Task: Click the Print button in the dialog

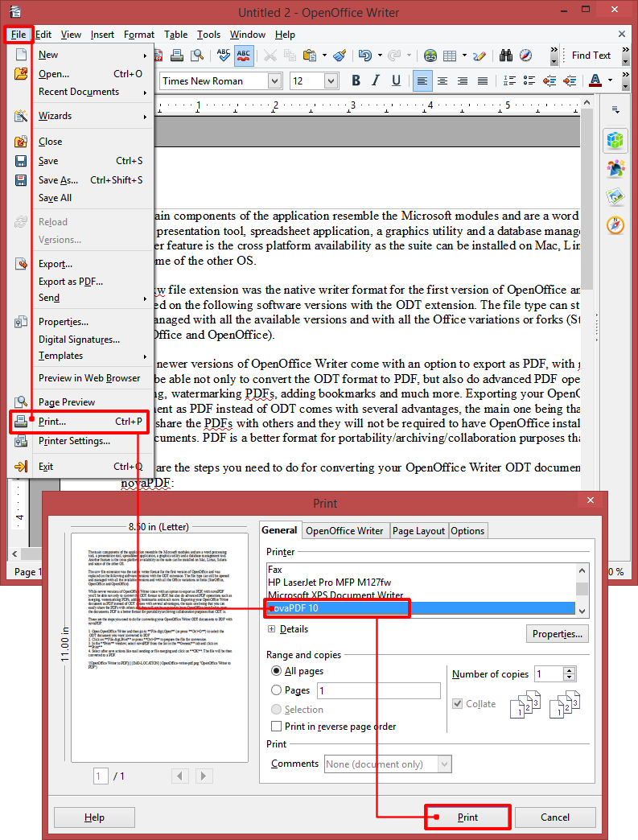Action: pos(467,817)
